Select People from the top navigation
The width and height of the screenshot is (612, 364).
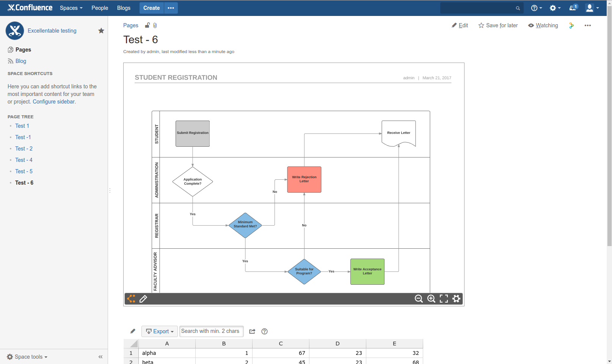point(99,8)
